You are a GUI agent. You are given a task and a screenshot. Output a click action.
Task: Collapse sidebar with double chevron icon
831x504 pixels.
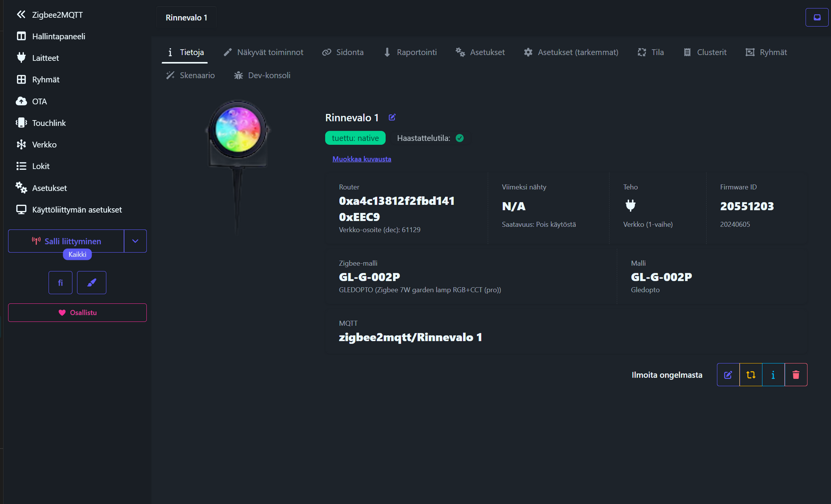(20, 15)
